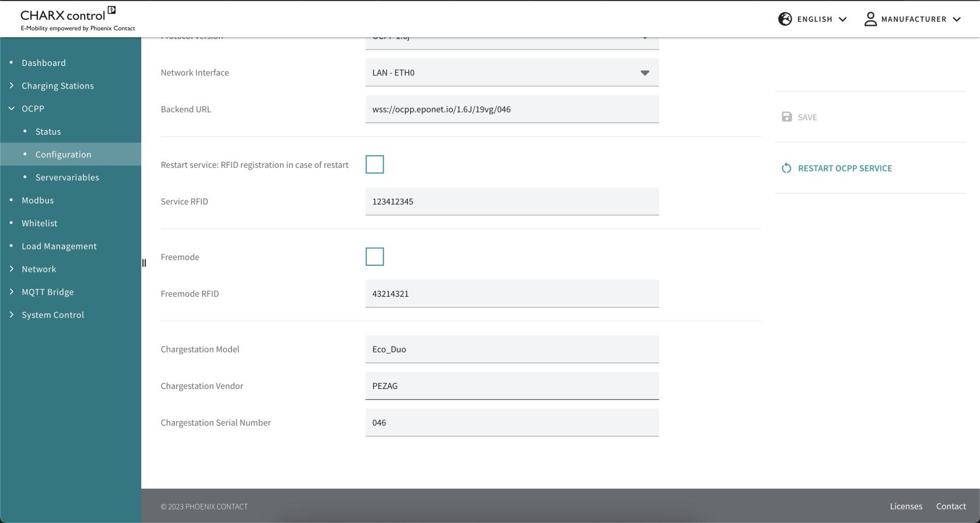Open OCPP Status page
Screen dimensions: 980x523
click(x=48, y=132)
